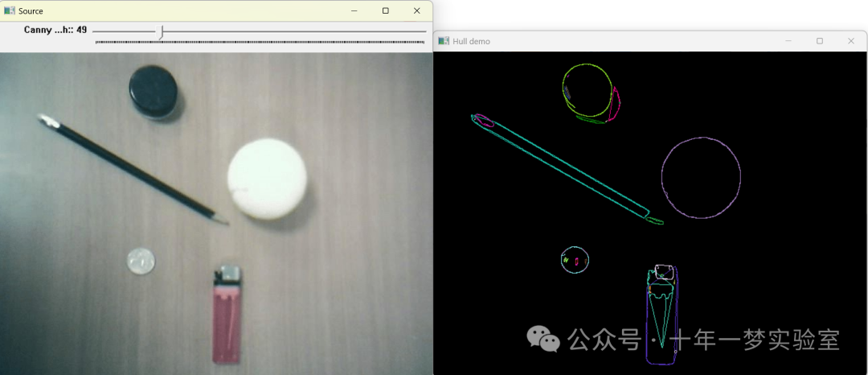Image resolution: width=868 pixels, height=375 pixels.
Task: Click the 'Canny ...h:: 49' label
Action: [x=55, y=30]
